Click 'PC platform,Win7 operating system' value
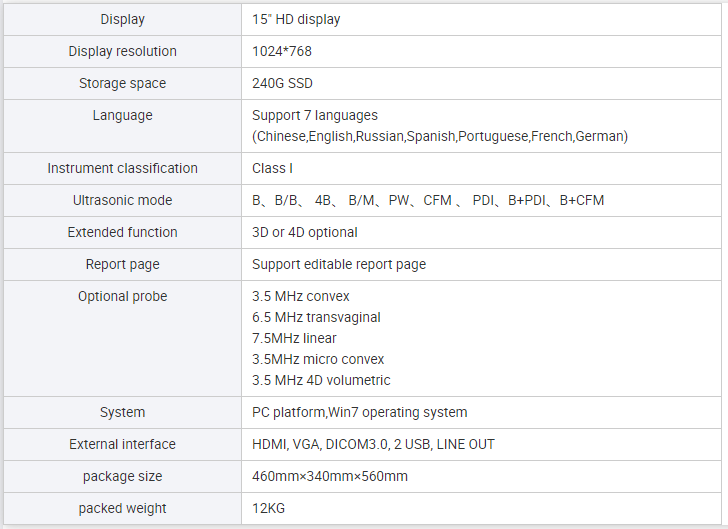This screenshot has width=728, height=529. coord(360,412)
